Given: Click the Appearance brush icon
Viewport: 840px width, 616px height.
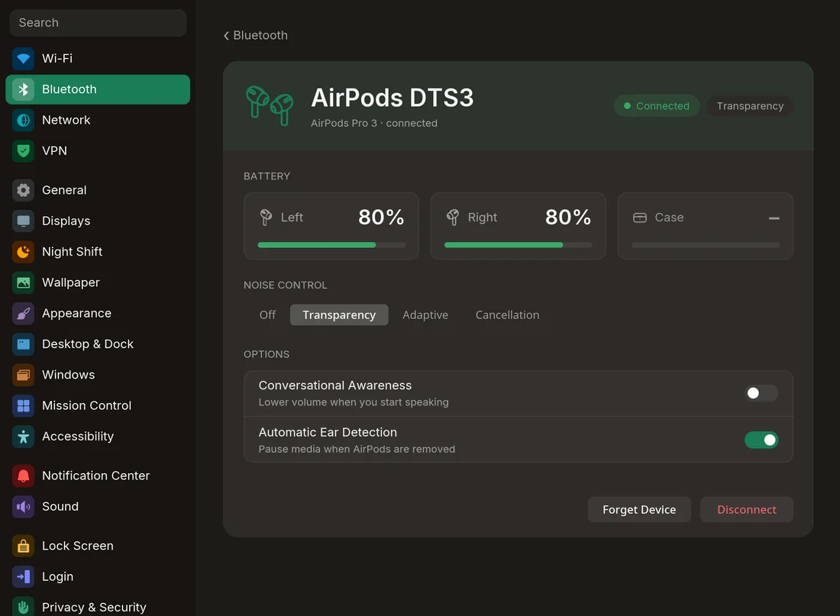Looking at the screenshot, I should (23, 314).
